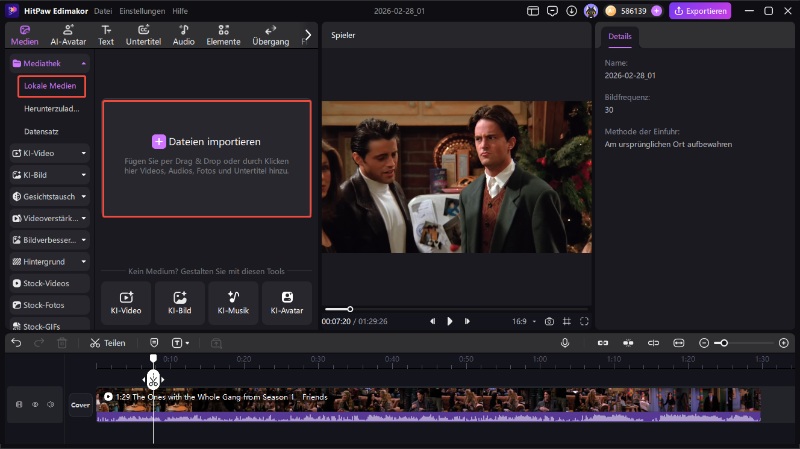Open the Audio media category
This screenshot has width=800, height=449.
point(183,35)
